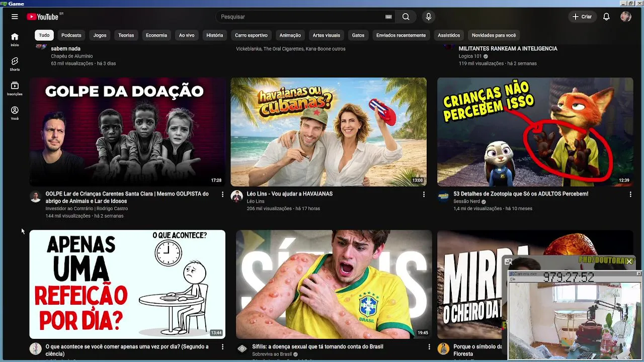Open the Léo Lins channel name link
Viewport: 644px width, 362px height.
(256, 201)
